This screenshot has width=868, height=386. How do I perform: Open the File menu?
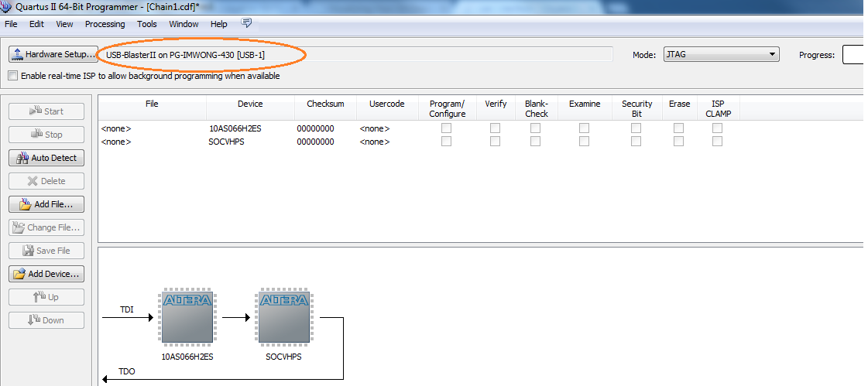(x=11, y=24)
